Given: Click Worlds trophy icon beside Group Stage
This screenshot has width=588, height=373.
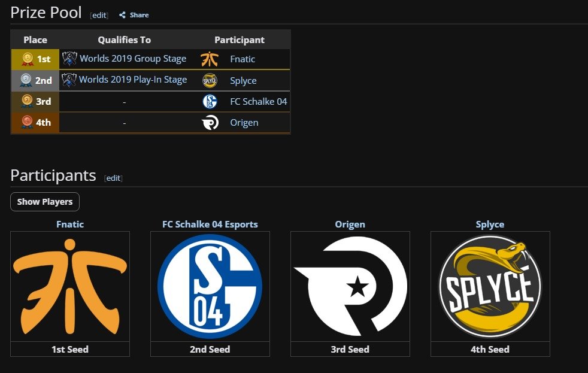Looking at the screenshot, I should pyautogui.click(x=69, y=59).
